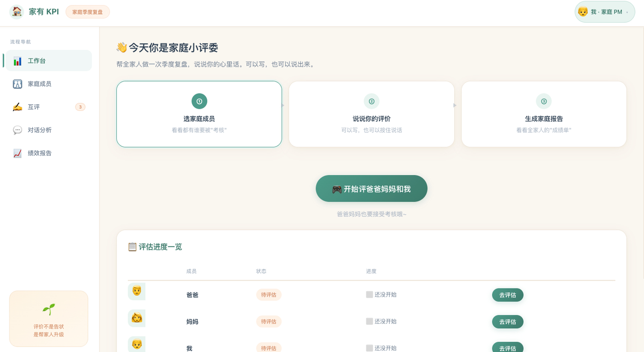Click the user avatar in top bar
This screenshot has width=644, height=352.
(583, 12)
